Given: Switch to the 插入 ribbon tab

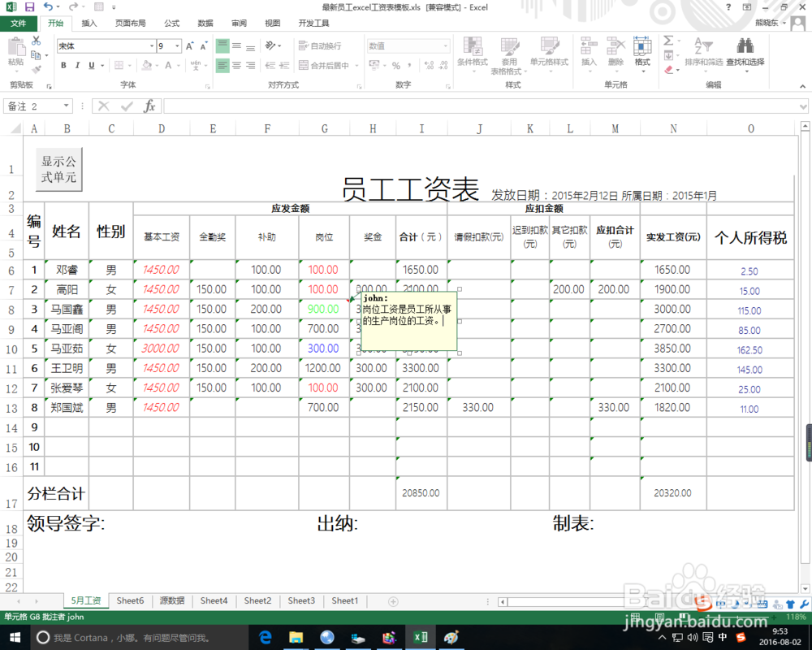Looking at the screenshot, I should (92, 24).
